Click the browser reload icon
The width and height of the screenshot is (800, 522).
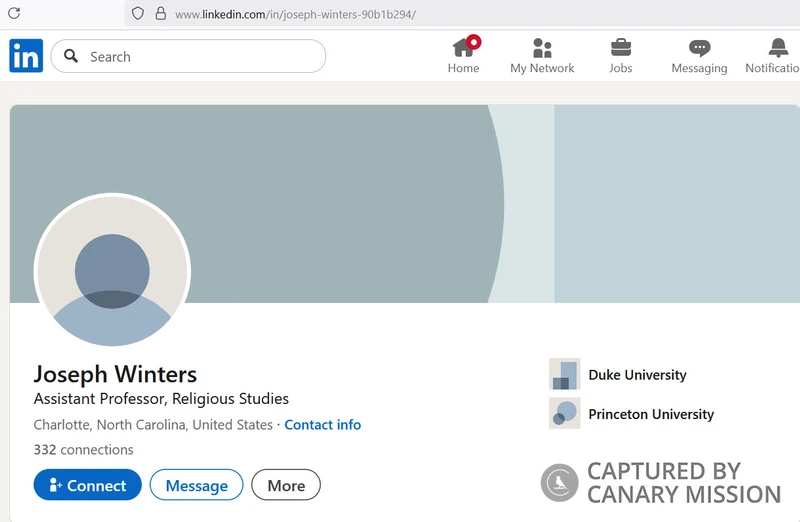pos(14,13)
